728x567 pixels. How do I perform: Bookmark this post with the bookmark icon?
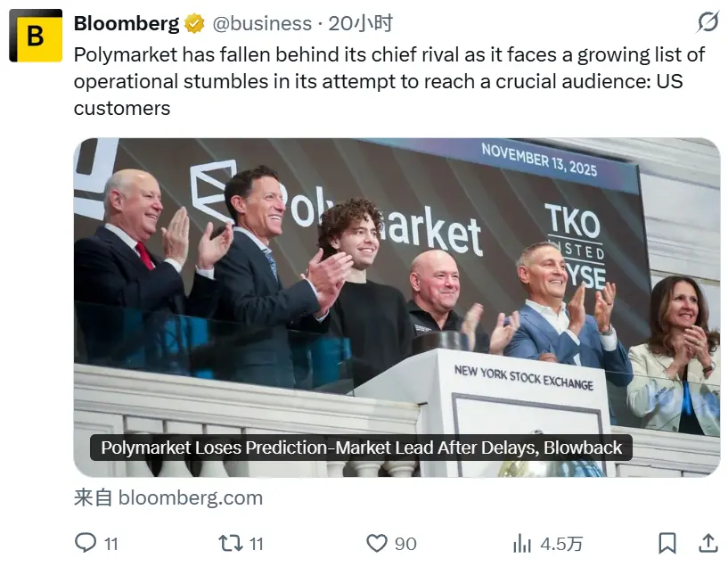click(x=666, y=542)
